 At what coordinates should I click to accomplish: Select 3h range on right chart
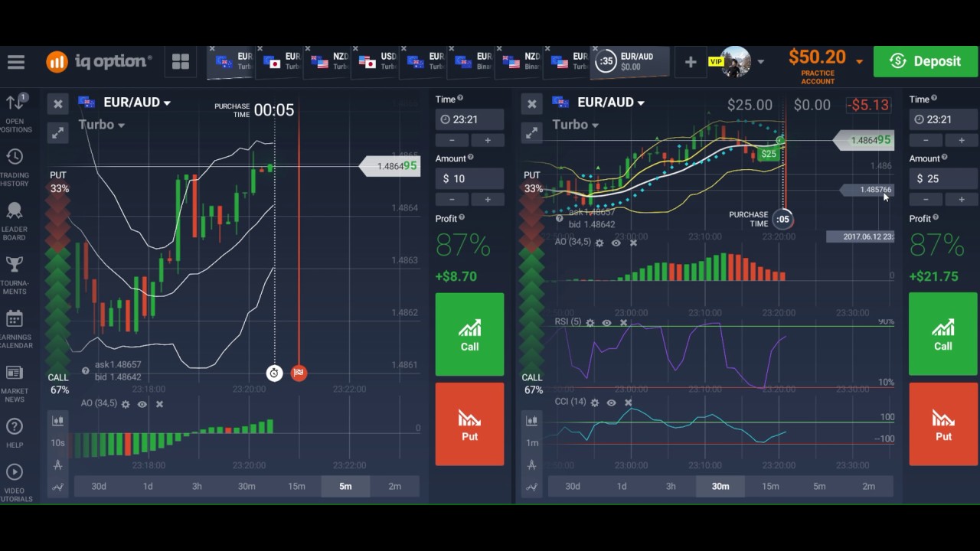(671, 487)
